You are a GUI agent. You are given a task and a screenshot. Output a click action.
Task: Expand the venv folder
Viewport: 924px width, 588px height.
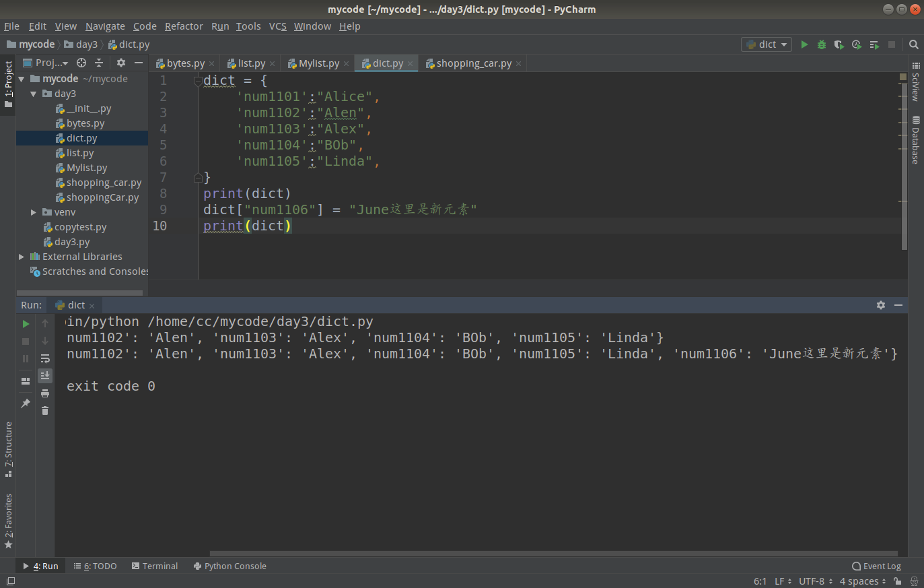pyautogui.click(x=34, y=212)
